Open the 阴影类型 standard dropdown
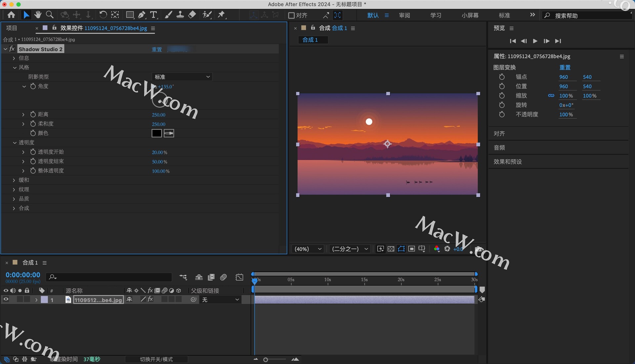This screenshot has width=635, height=364. click(182, 77)
